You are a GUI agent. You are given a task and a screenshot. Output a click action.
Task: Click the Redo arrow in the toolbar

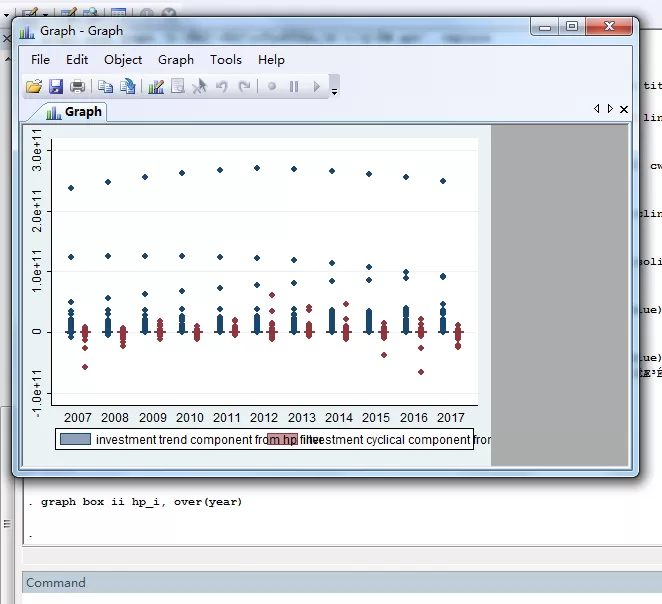[245, 87]
